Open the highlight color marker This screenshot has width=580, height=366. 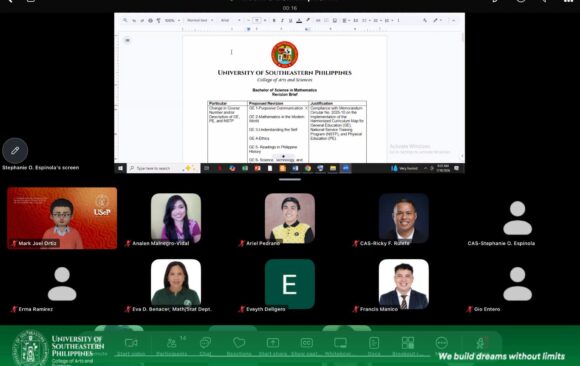pyautogui.click(x=308, y=20)
